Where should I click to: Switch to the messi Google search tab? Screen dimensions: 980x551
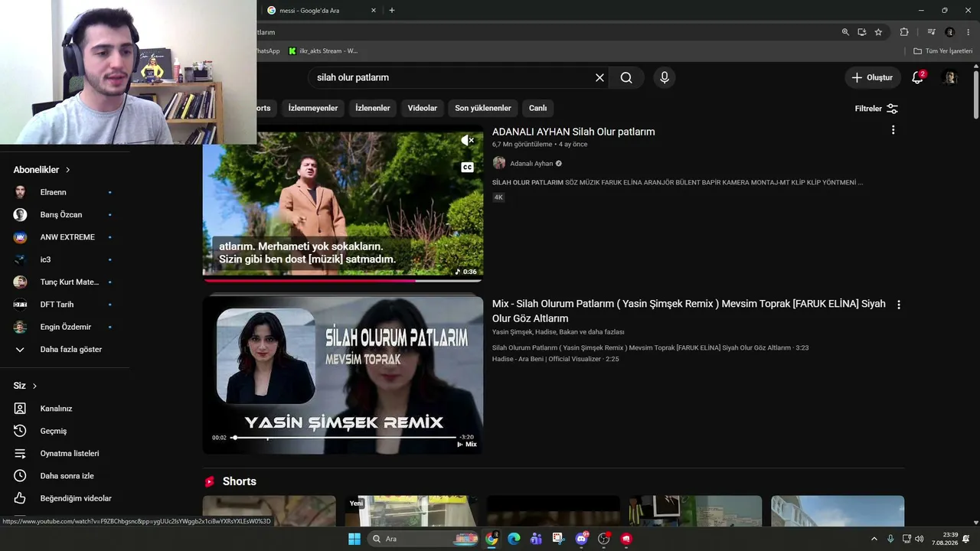click(x=318, y=11)
